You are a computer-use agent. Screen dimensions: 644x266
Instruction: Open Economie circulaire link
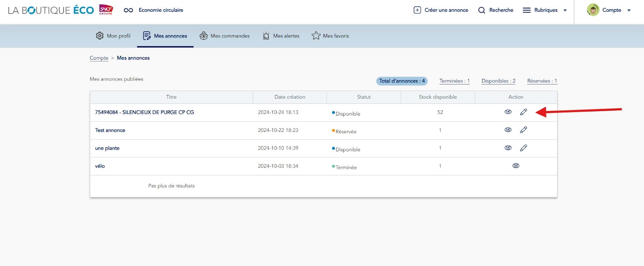161,10
